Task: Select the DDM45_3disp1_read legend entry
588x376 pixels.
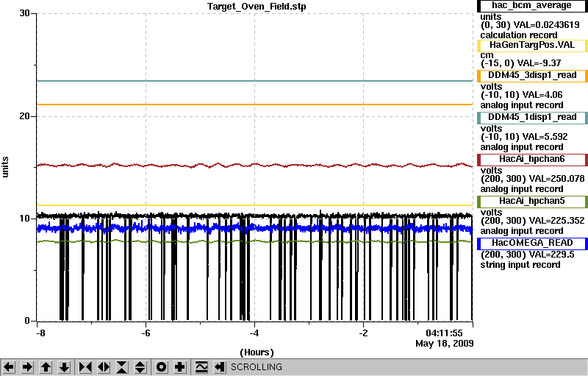Action: coord(532,76)
